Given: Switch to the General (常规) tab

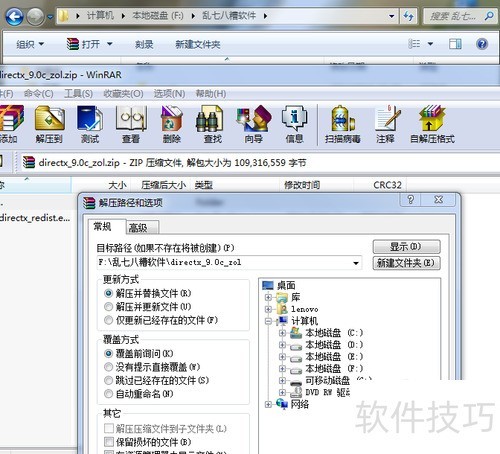Looking at the screenshot, I should coord(107,227).
